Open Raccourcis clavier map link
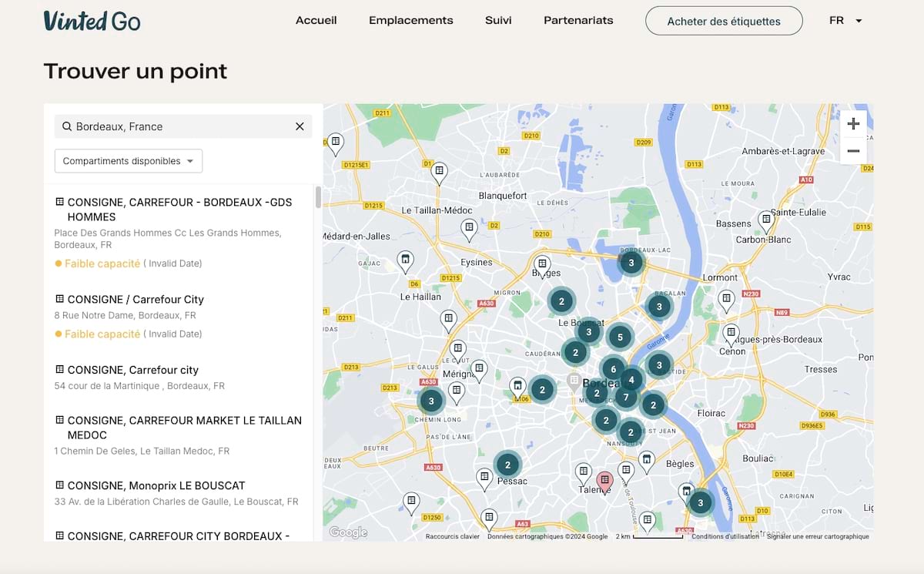This screenshot has width=924, height=574. 453,536
